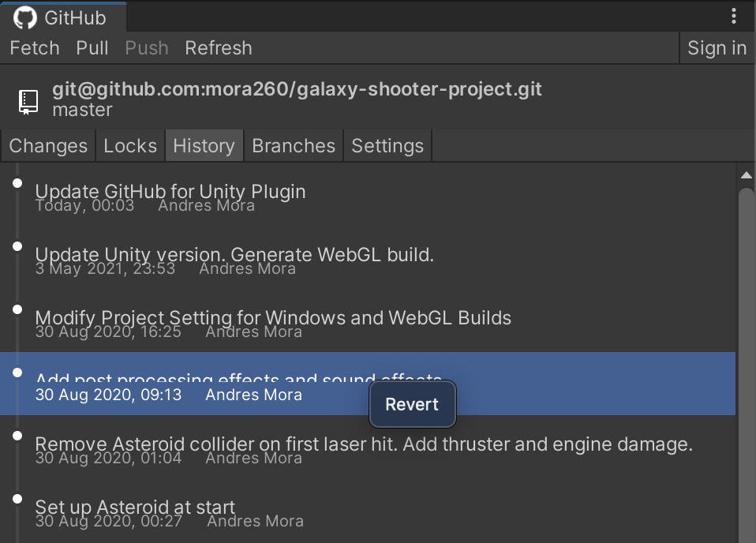Screen dimensions: 756x543
Task: Switch to the Changes tab
Action: [48, 146]
